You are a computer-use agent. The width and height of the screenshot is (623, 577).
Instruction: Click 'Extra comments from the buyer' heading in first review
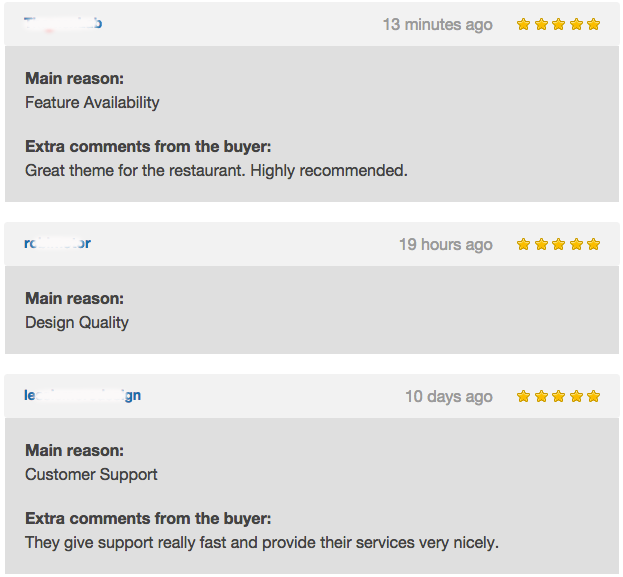148,146
